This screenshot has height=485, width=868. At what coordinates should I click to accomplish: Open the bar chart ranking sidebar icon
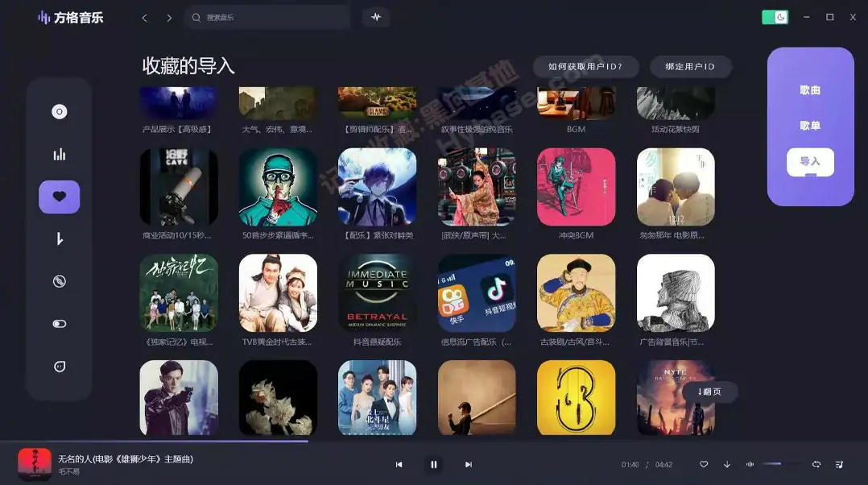click(x=60, y=155)
